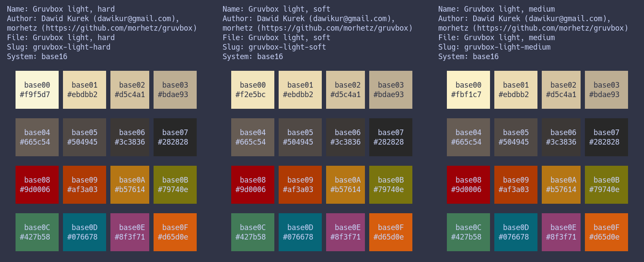Pick base04 #665c54 swatch in hard theme

(x=37, y=137)
